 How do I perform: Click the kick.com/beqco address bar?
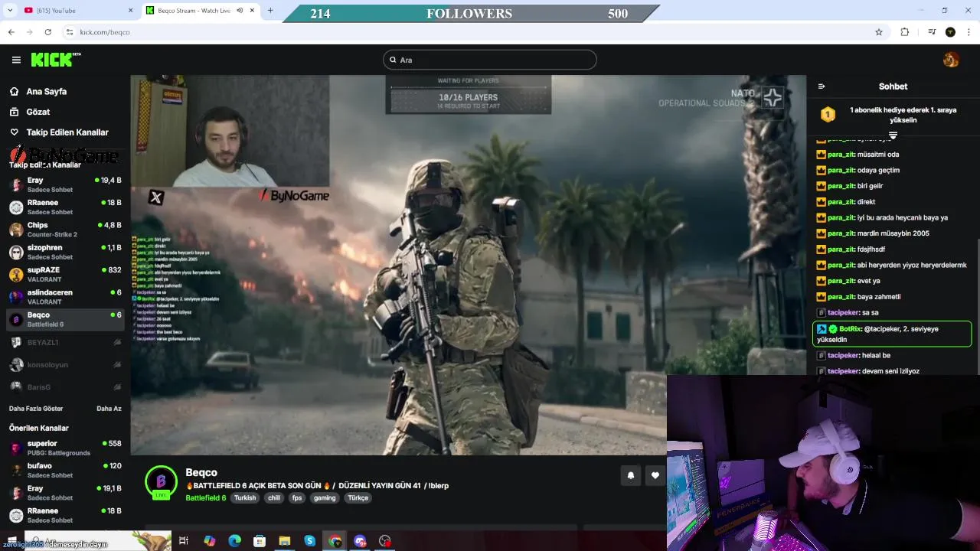click(x=475, y=32)
